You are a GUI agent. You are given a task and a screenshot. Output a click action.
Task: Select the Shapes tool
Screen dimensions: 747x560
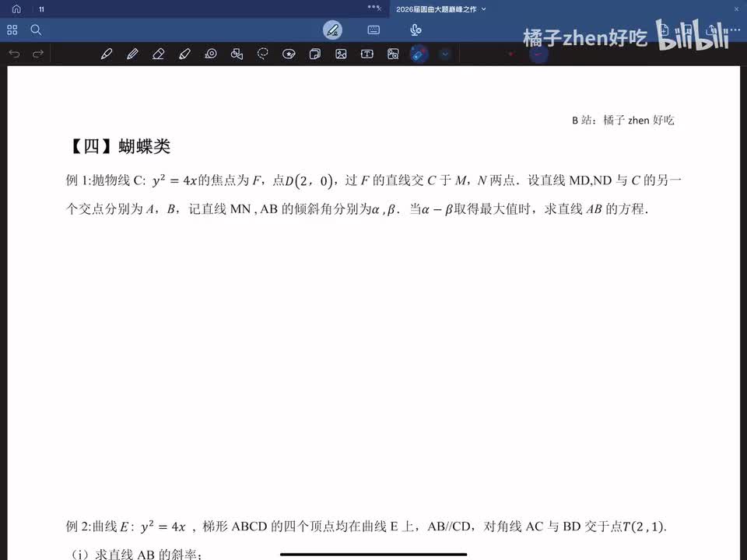pos(237,54)
